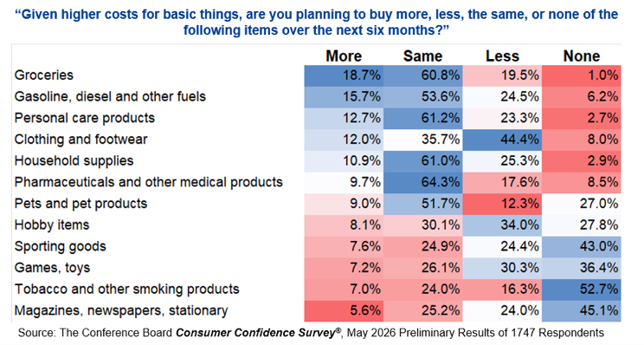
Task: Select the Pets and pet products label
Action: coord(80,204)
